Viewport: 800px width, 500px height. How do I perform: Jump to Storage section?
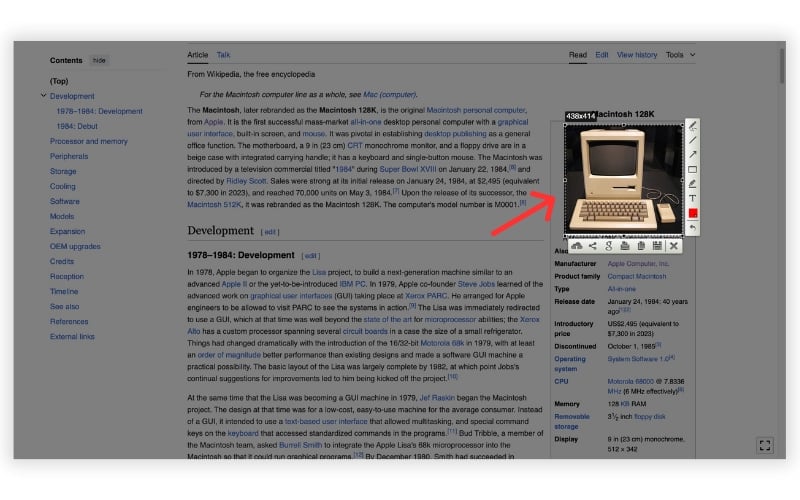click(x=63, y=171)
